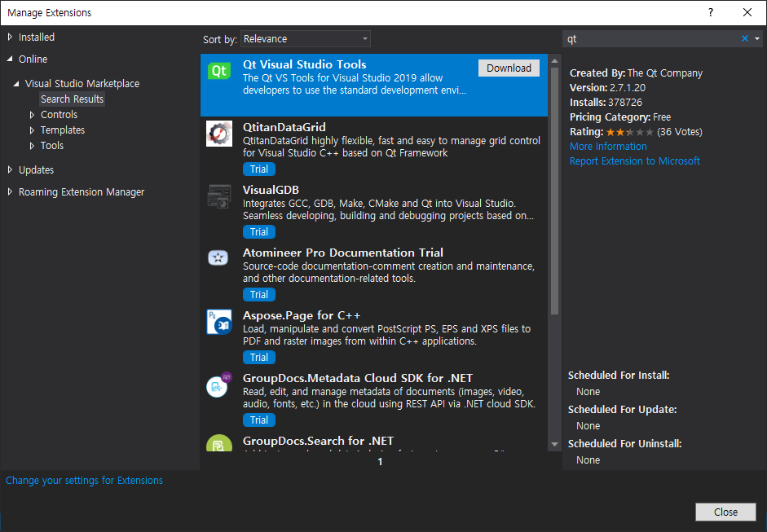Click the results list scroll up arrow
Image resolution: width=767 pixels, height=532 pixels.
[555, 61]
